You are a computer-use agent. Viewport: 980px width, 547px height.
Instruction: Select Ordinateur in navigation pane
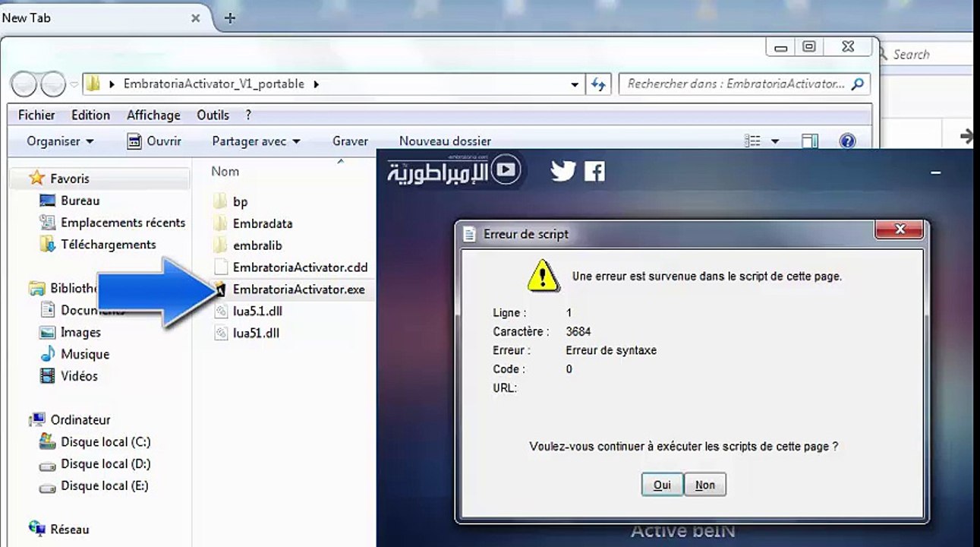pyautogui.click(x=80, y=420)
